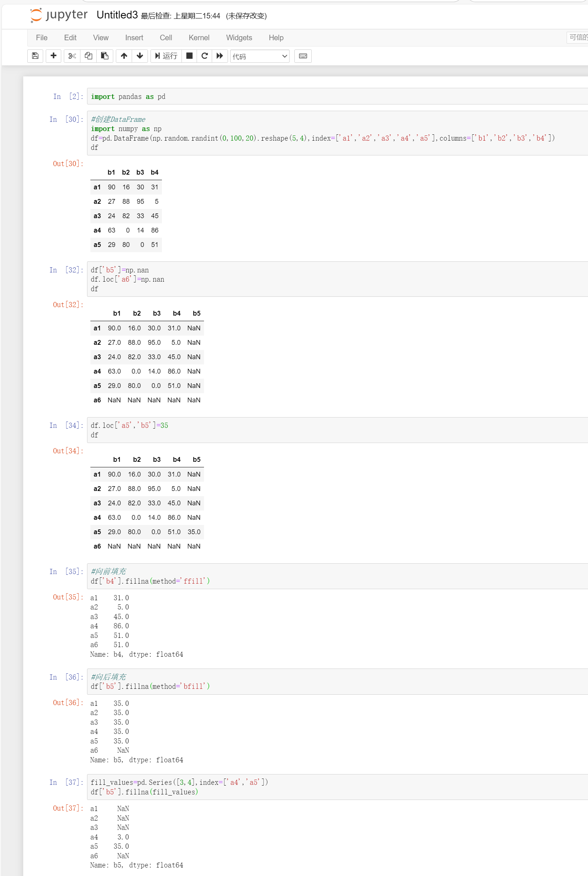Open the View menu
The image size is (588, 876).
point(101,38)
